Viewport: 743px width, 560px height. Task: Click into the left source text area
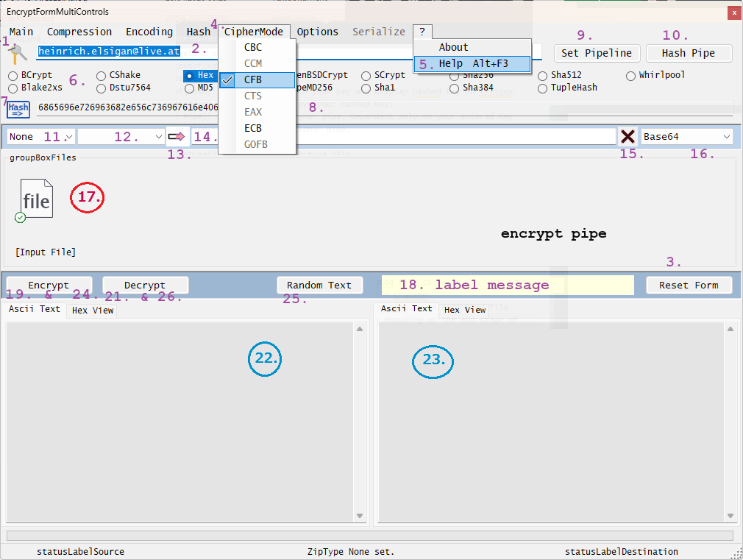pyautogui.click(x=179, y=422)
